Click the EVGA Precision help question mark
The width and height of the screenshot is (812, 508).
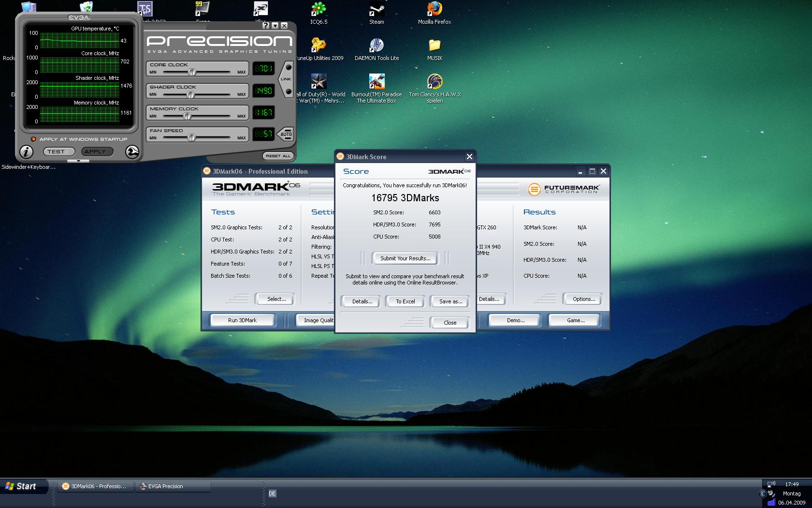266,26
